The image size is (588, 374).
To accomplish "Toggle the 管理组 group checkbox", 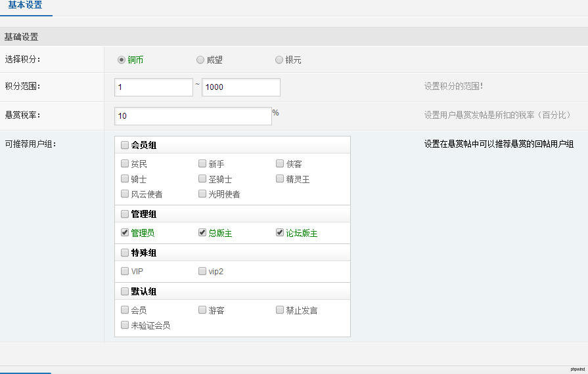I will point(125,214).
